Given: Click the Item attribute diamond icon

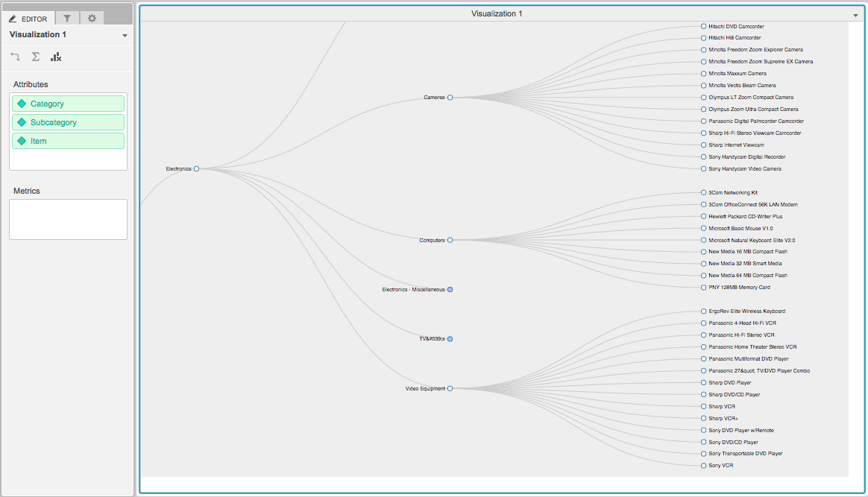Looking at the screenshot, I should point(22,141).
